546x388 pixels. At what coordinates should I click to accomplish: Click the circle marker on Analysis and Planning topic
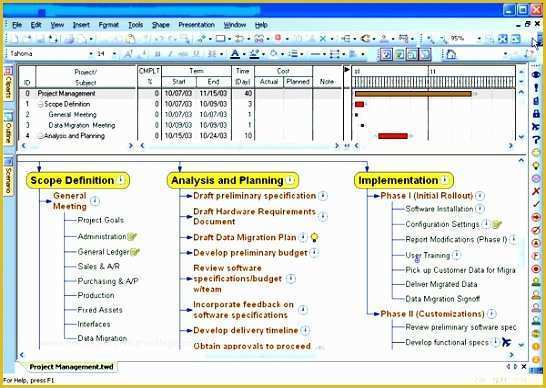(x=290, y=180)
